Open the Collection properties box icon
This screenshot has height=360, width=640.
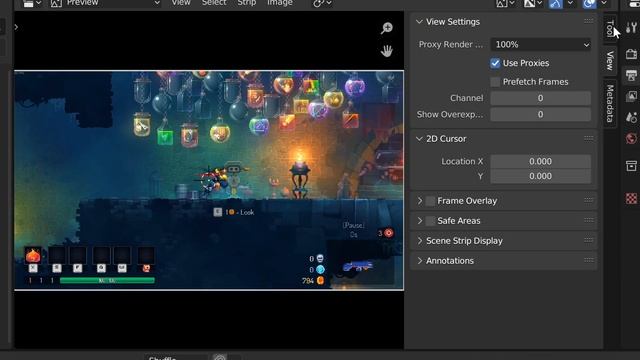pyautogui.click(x=631, y=166)
